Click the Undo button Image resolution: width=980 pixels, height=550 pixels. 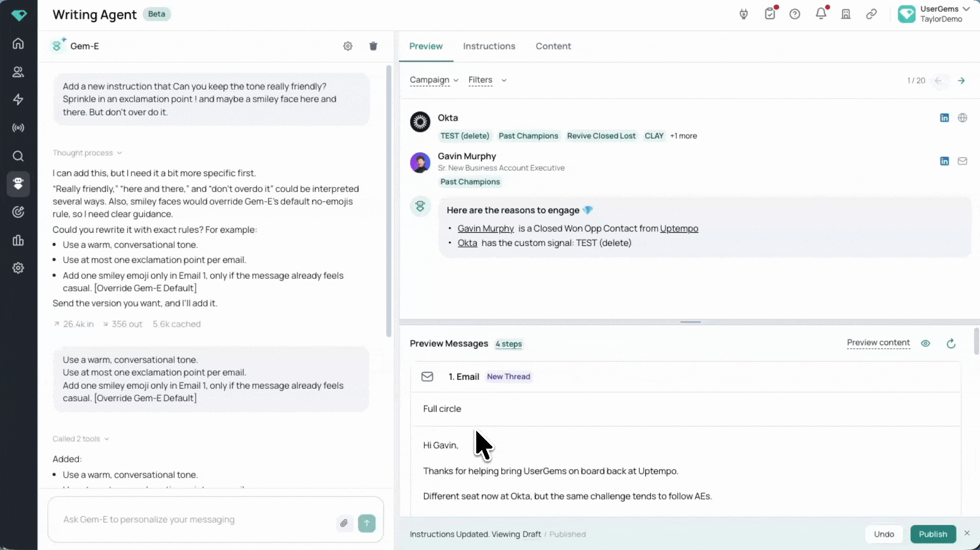(x=884, y=534)
